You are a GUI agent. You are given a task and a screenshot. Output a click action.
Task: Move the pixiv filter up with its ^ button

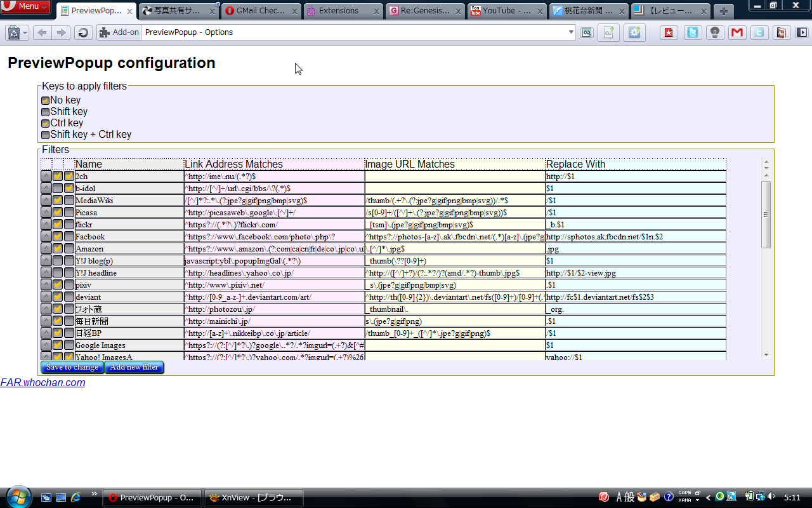point(46,284)
